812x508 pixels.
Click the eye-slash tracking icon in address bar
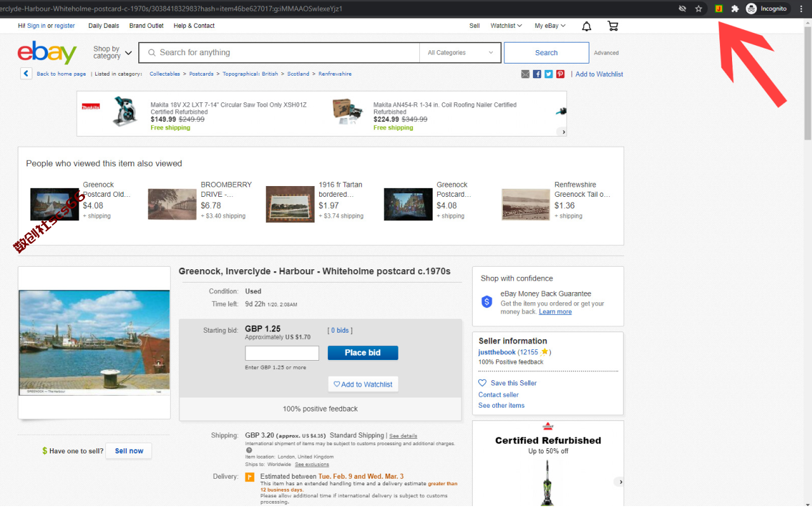click(x=682, y=9)
